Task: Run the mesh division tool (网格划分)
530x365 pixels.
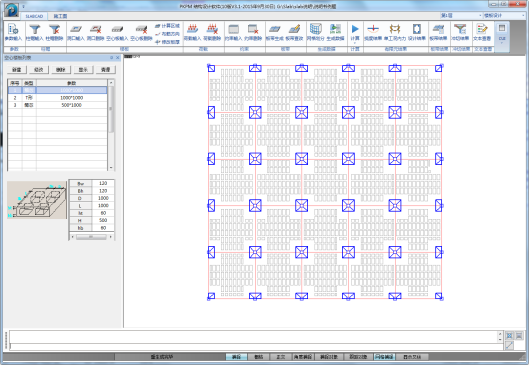Action: click(x=315, y=32)
